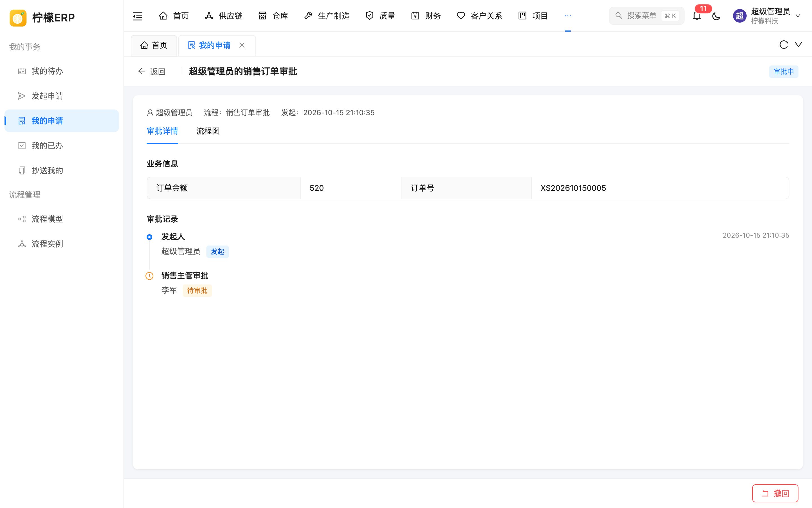The height and width of the screenshot is (508, 812).
Task: Click the 审批中 status tag
Action: coord(784,72)
